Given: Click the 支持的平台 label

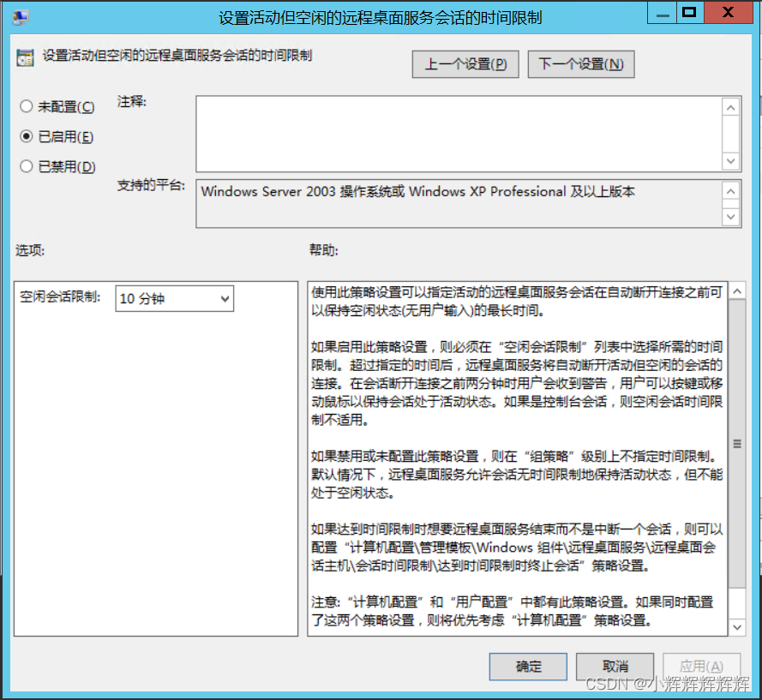Looking at the screenshot, I should click(151, 185).
